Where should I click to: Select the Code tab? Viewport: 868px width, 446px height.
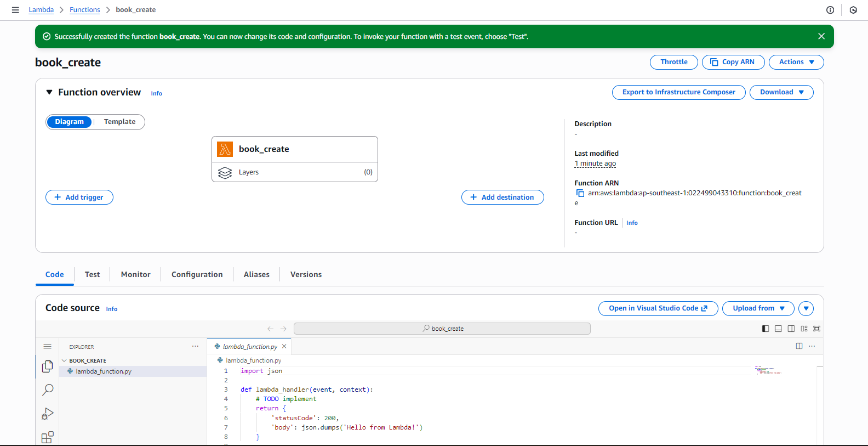coord(55,274)
